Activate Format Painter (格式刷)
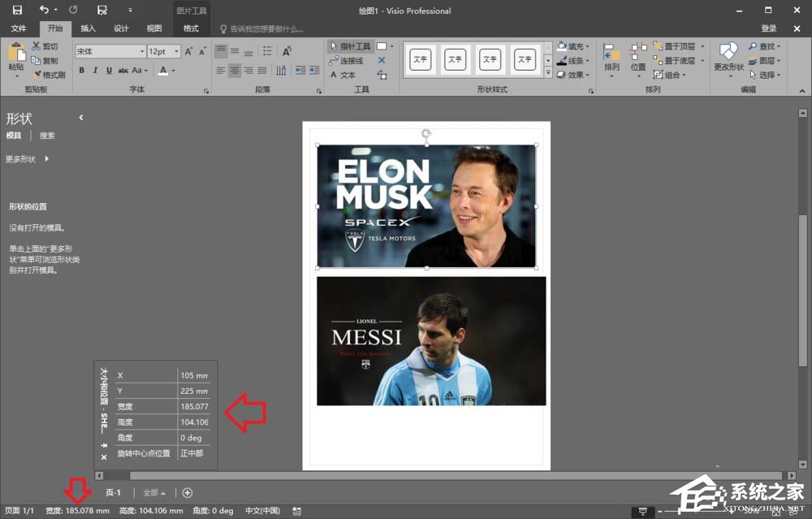Viewport: 812px width, 519px height. point(50,75)
